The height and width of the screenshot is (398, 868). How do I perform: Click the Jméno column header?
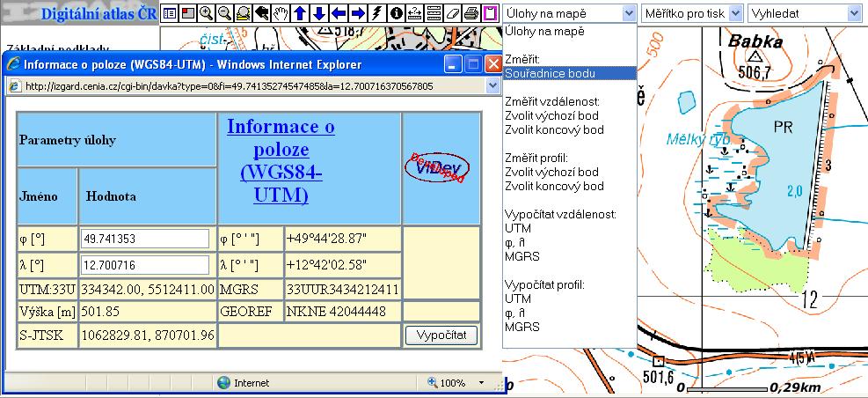pyautogui.click(x=47, y=196)
